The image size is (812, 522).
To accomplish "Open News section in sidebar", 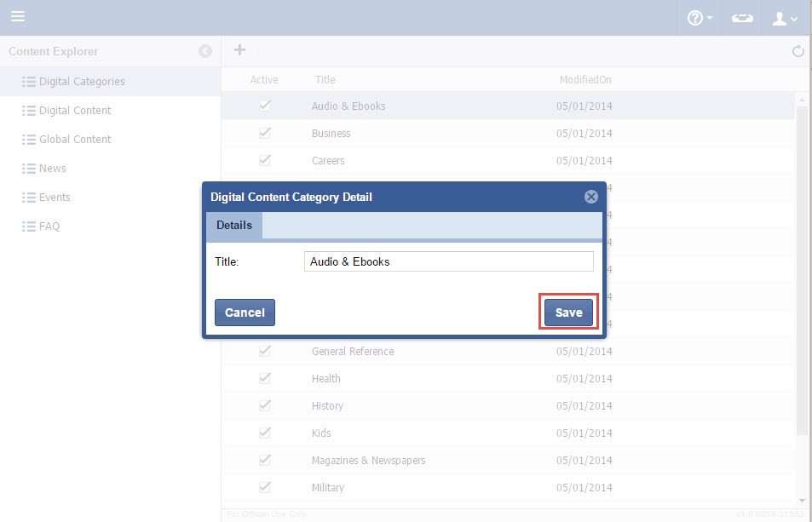I will [52, 169].
